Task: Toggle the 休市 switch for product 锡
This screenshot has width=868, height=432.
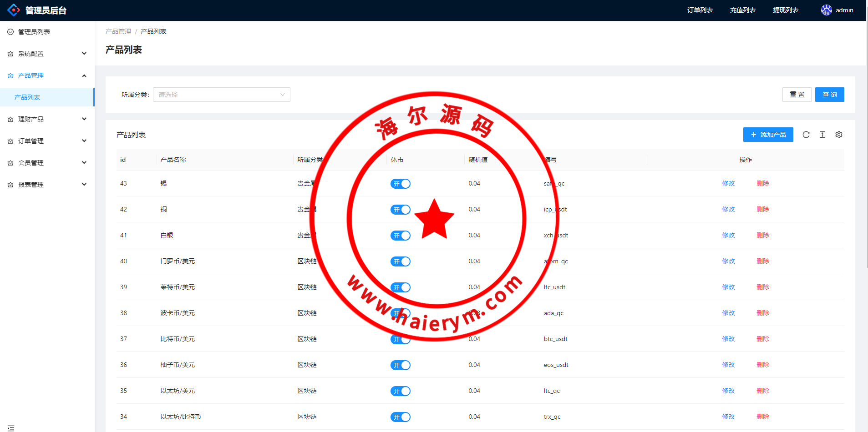Action: (x=400, y=184)
